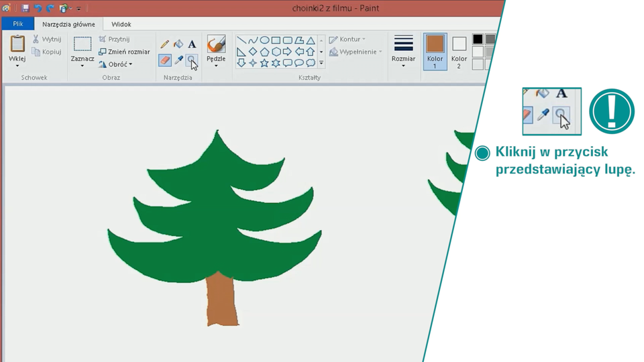Choose the Rectangle shape
Image resolution: width=644 pixels, height=362 pixels.
click(276, 40)
